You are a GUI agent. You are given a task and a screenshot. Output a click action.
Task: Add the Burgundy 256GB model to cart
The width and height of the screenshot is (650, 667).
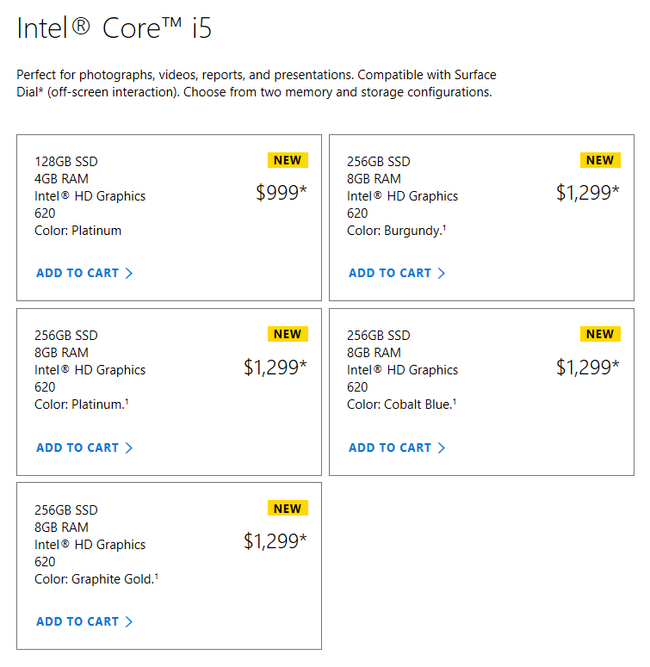pos(390,273)
